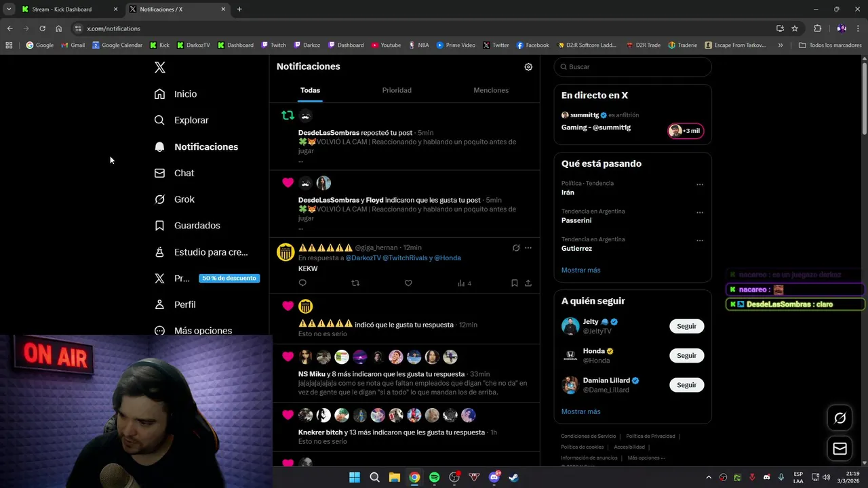This screenshot has height=488, width=868.
Task: Switch to Todas tab
Action: tap(310, 90)
